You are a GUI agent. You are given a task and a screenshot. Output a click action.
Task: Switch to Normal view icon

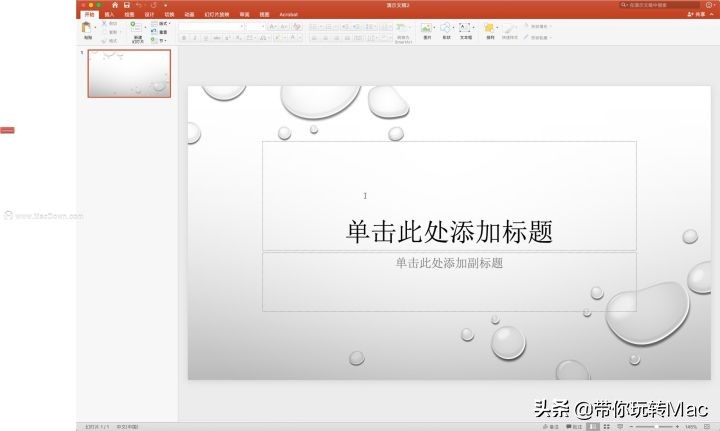[x=593, y=427]
